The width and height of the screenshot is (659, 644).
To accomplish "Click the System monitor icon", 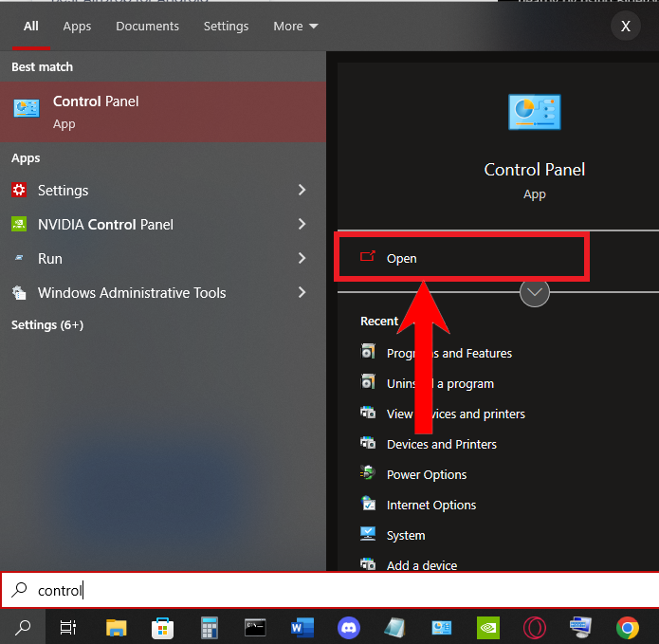I will [368, 533].
